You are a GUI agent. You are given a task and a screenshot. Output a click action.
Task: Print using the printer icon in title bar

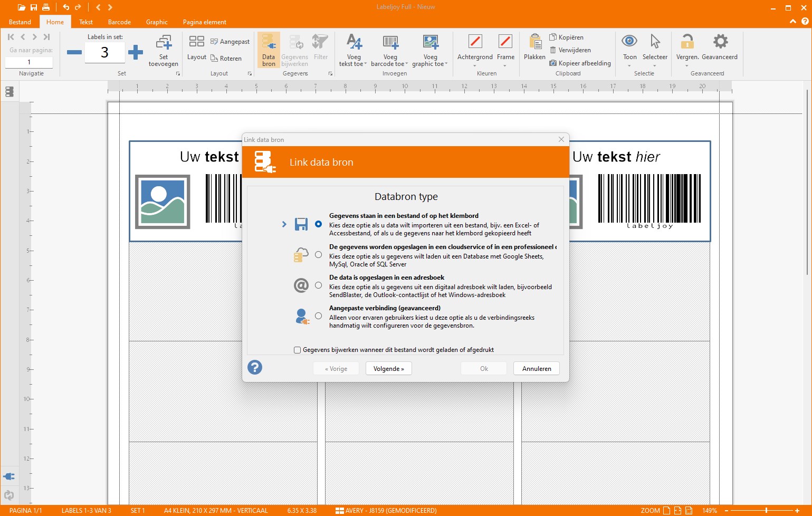pyautogui.click(x=46, y=7)
